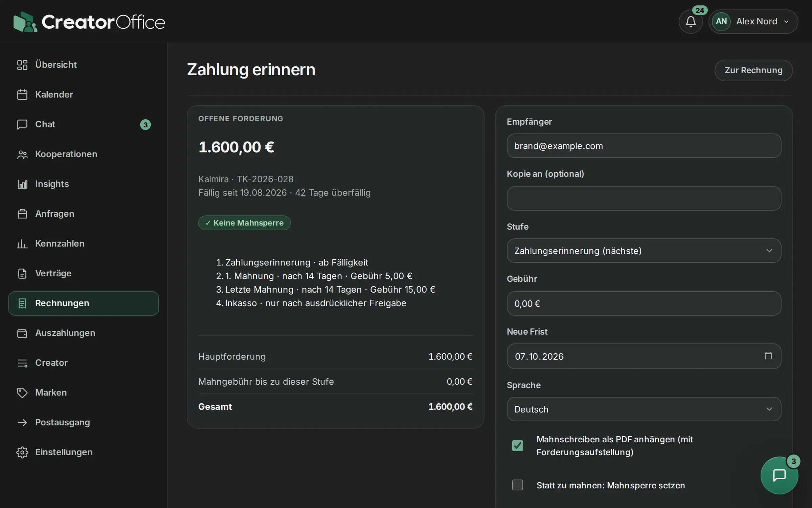This screenshot has height=508, width=812.
Task: Click the Übersicht grid icon
Action: tap(22, 65)
